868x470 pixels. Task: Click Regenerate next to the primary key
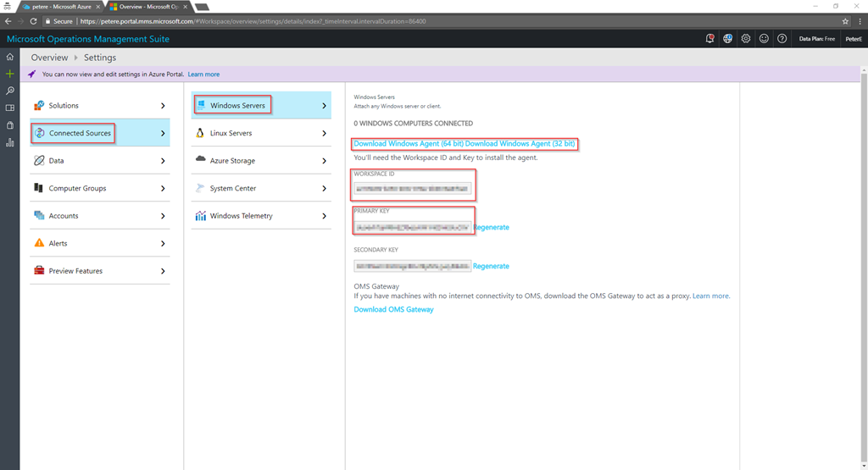click(491, 228)
